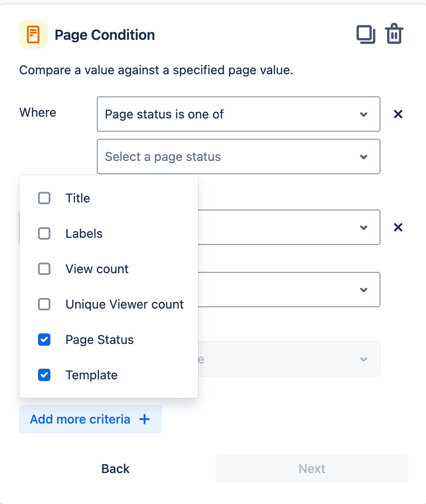The image size is (426, 504).
Task: Select the Template option label
Action: click(91, 375)
